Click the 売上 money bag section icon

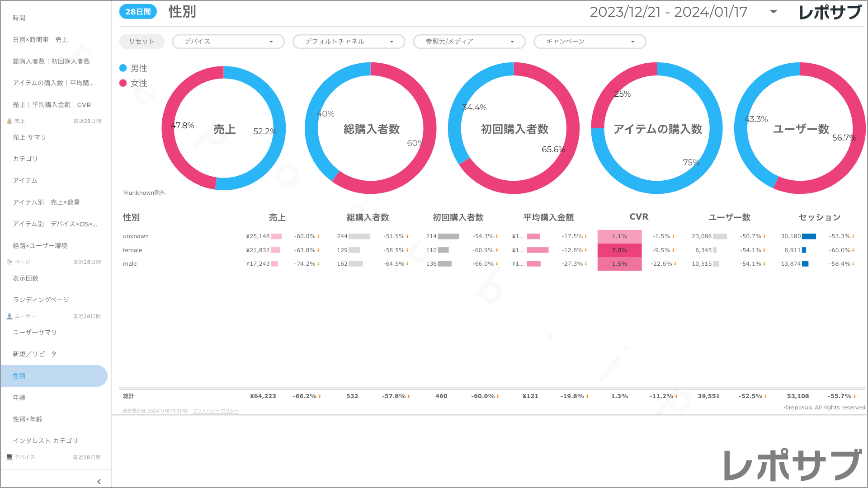9,121
